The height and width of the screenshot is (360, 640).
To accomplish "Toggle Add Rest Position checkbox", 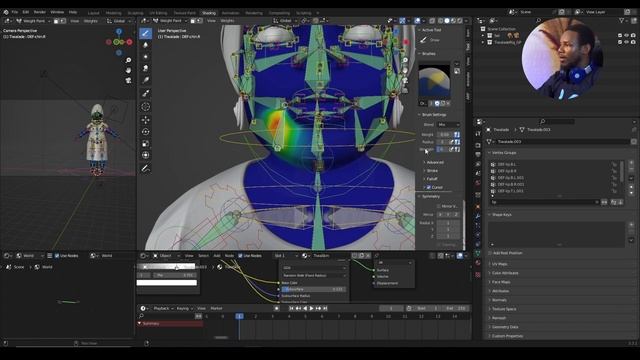I will 490,253.
